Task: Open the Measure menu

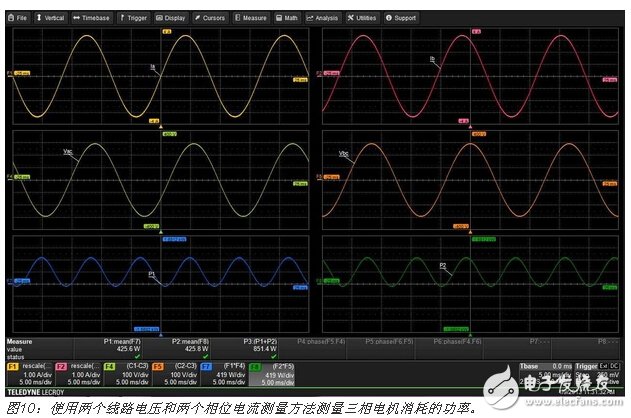Action: 252,17
